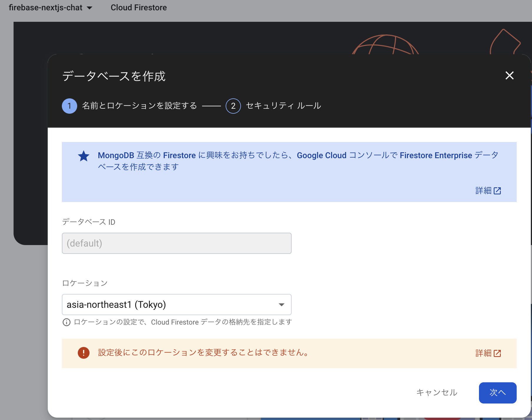Click the red warning exclamation icon

pos(84,353)
